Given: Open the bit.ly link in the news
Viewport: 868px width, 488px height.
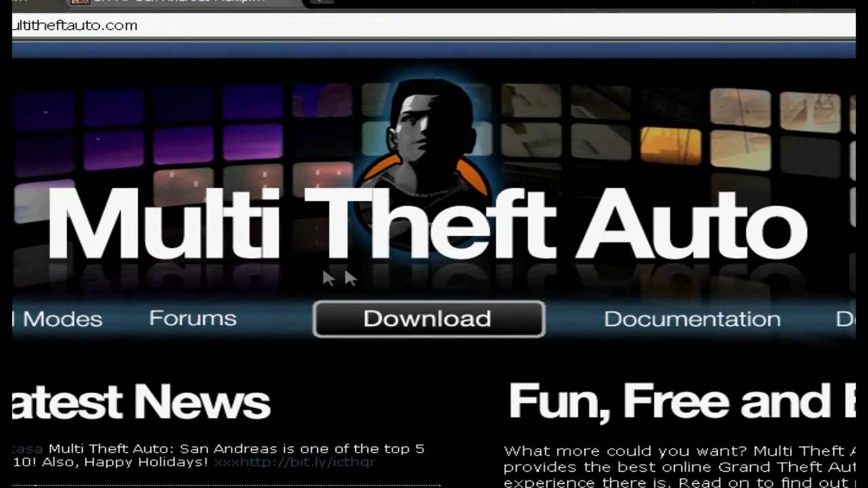Looking at the screenshot, I should pyautogui.click(x=294, y=462).
